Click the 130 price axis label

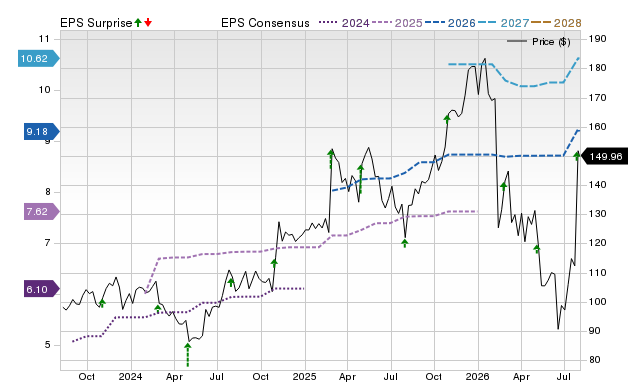point(598,214)
